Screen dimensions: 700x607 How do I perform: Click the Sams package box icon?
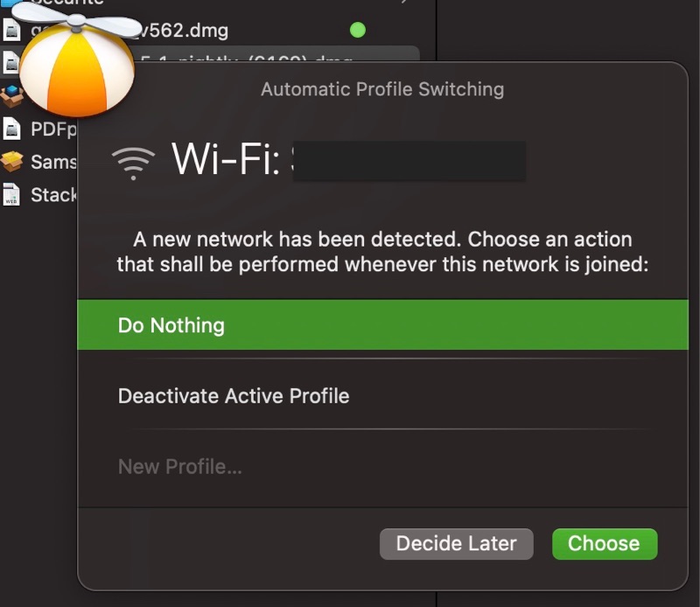click(11, 162)
